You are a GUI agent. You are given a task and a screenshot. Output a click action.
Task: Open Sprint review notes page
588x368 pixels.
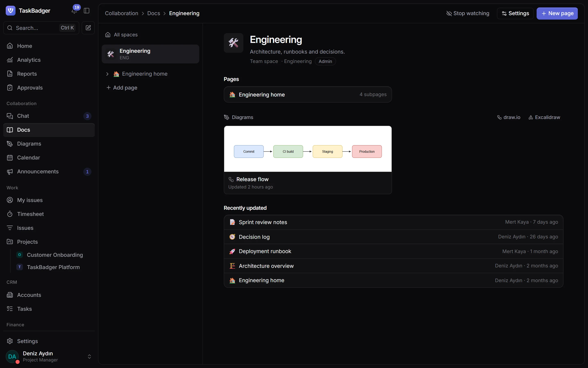click(393, 222)
